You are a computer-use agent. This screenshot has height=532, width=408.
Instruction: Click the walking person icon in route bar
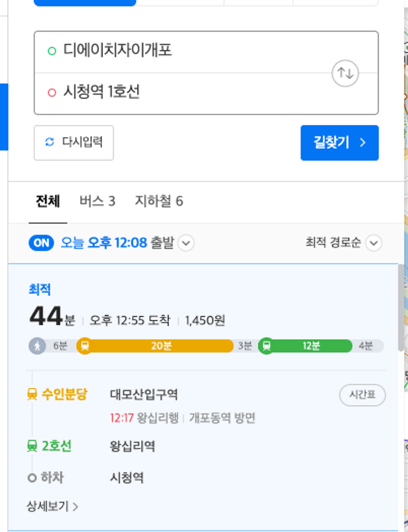pos(37,346)
